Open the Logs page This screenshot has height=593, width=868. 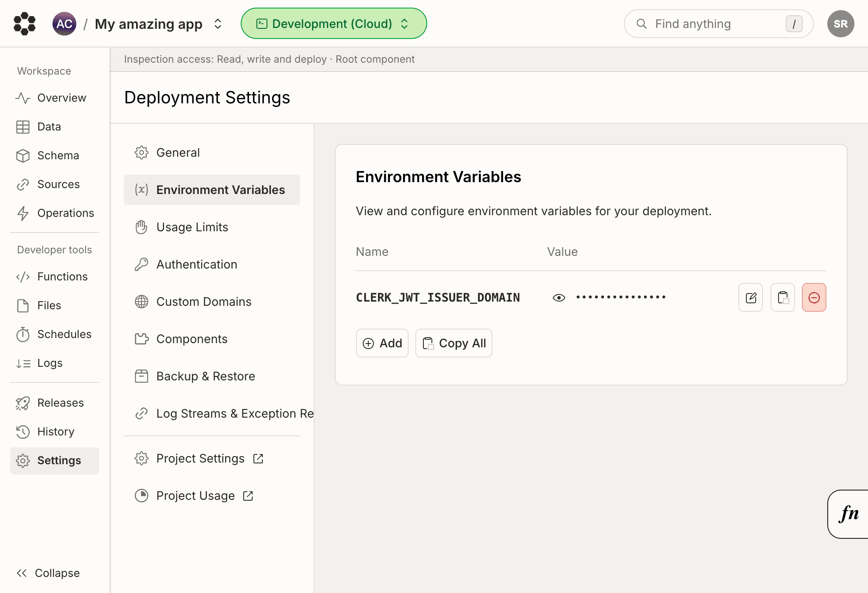[54, 363]
